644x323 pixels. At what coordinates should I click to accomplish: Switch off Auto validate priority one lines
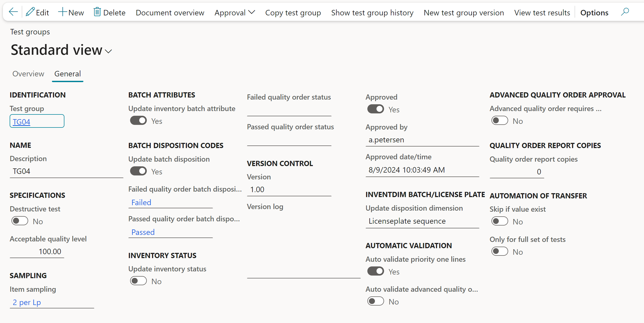pos(375,271)
